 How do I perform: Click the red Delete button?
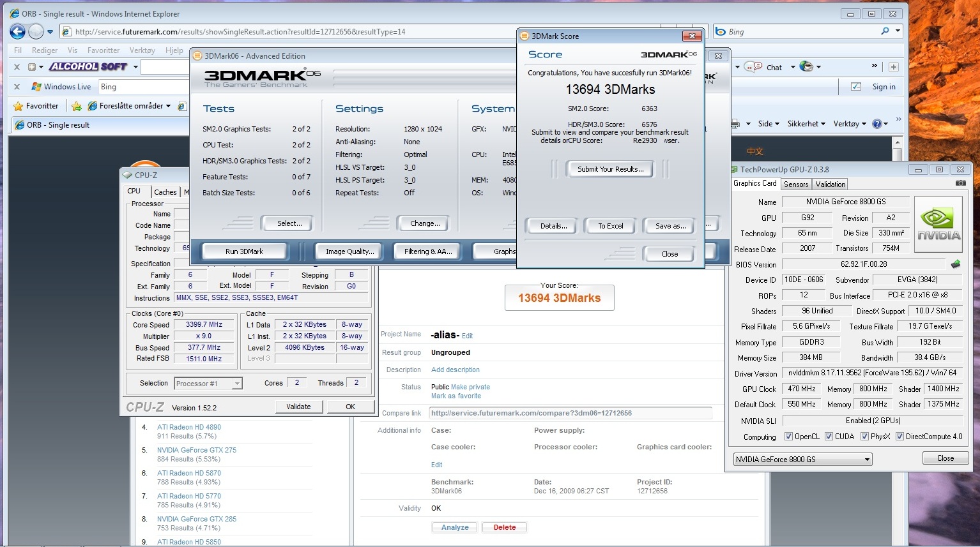tap(505, 527)
